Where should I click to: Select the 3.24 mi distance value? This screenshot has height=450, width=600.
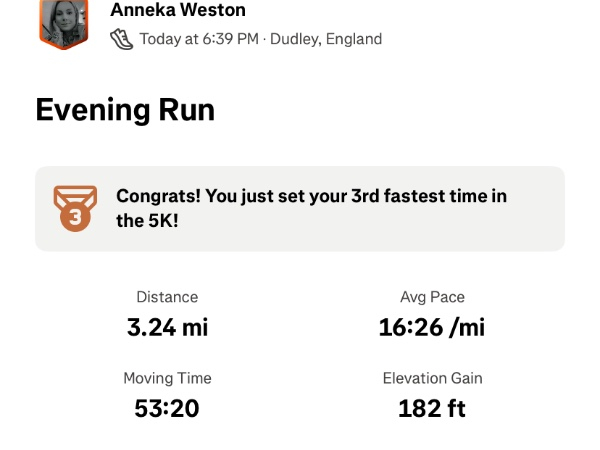point(167,326)
